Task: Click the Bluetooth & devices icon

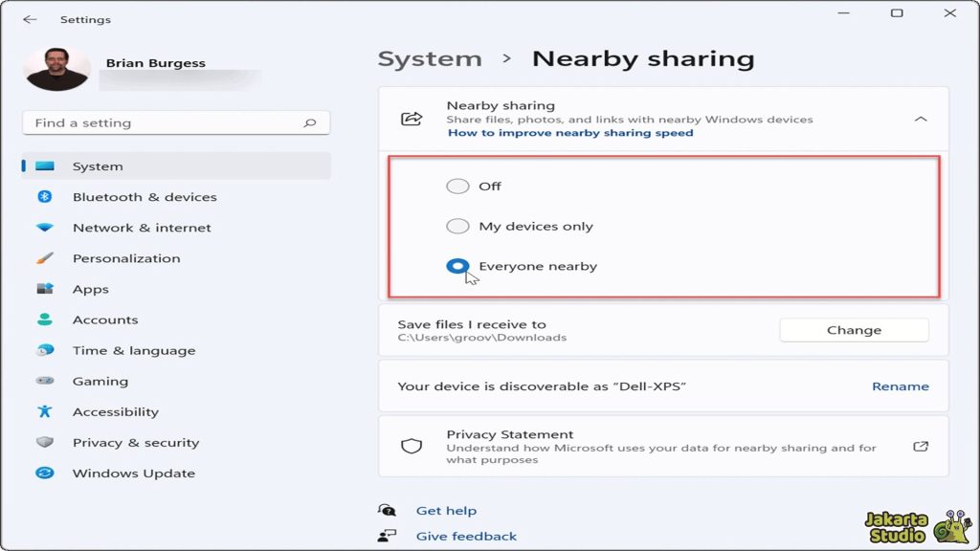Action: 45,197
